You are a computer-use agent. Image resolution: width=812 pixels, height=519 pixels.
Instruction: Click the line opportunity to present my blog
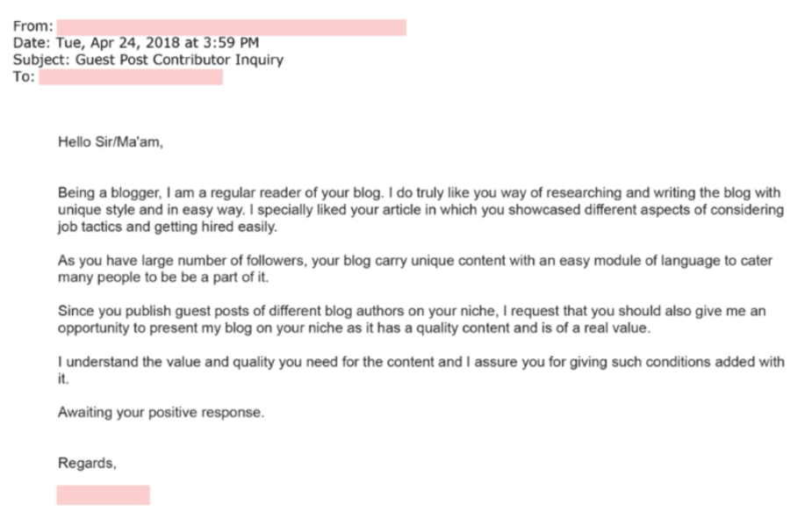tap(355, 328)
